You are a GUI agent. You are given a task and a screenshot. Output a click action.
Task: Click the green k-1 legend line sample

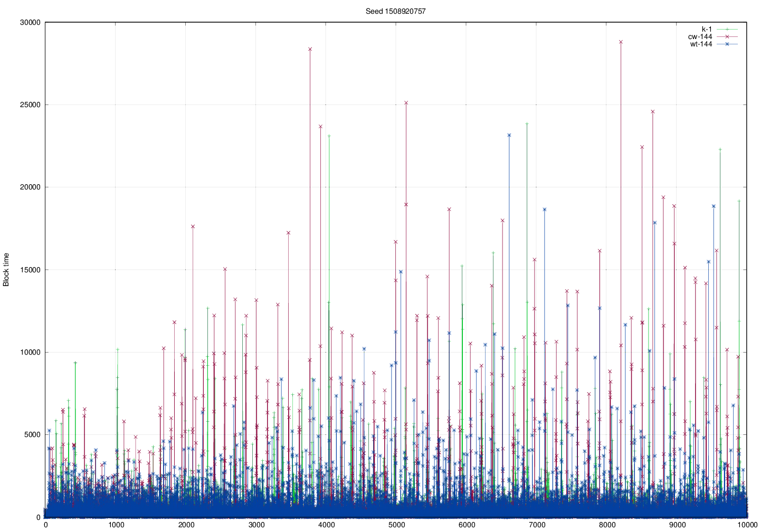pos(727,29)
